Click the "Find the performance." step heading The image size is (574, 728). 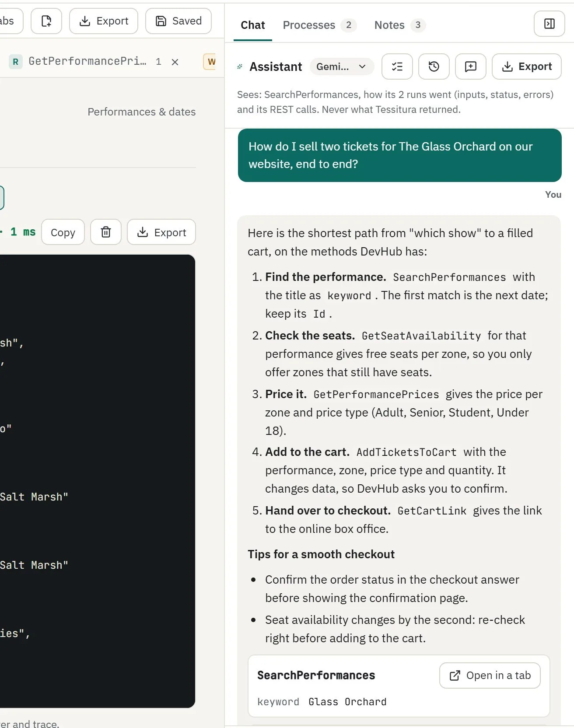coord(325,277)
